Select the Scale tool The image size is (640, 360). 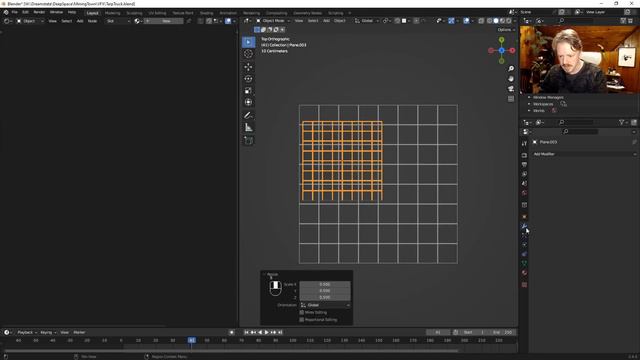[248, 91]
